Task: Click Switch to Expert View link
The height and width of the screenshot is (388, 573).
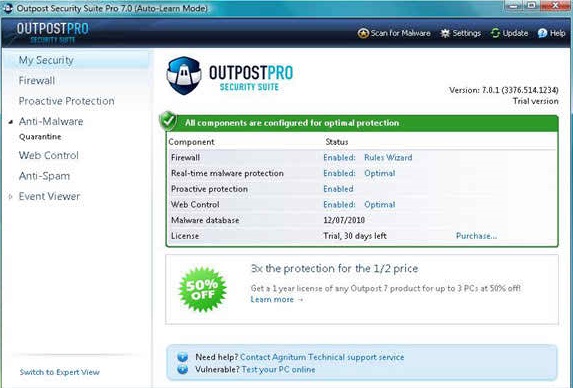Action: click(60, 372)
